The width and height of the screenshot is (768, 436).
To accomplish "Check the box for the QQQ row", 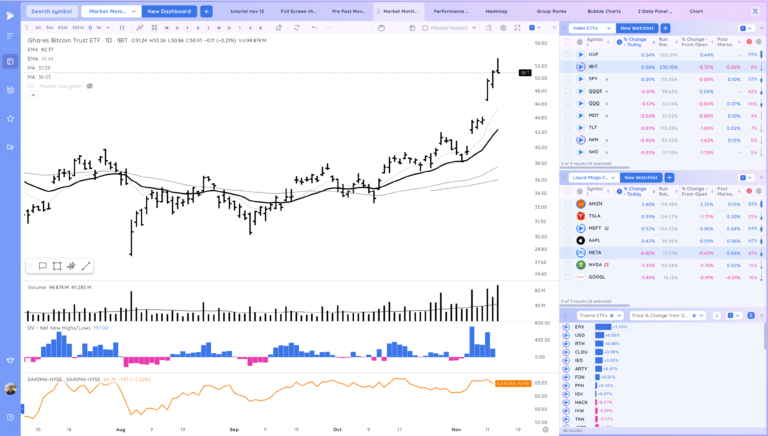I will pos(566,102).
